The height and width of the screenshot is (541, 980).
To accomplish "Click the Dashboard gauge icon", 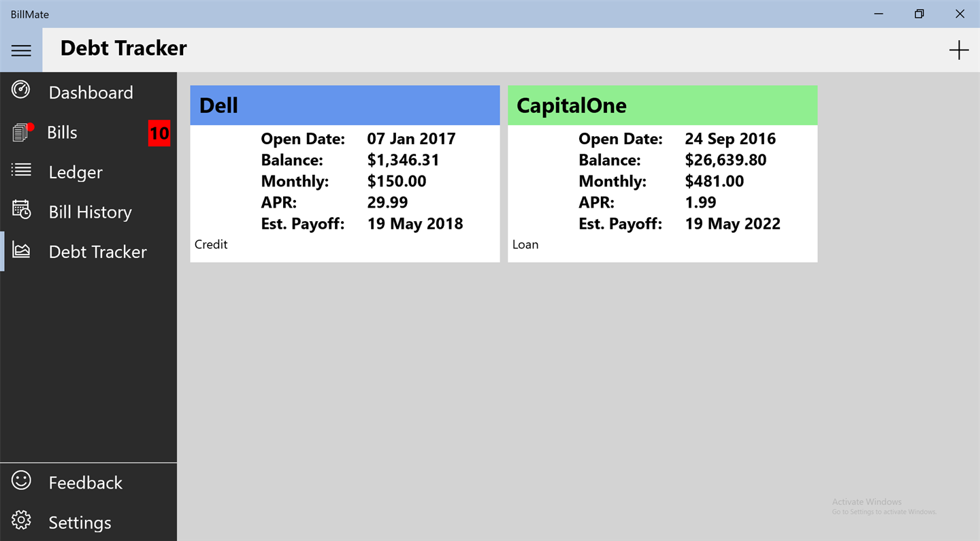I will tap(21, 90).
